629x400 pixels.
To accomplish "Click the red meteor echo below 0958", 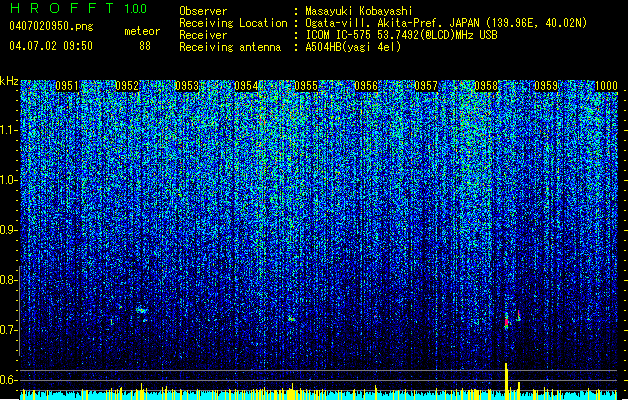I will point(507,322).
